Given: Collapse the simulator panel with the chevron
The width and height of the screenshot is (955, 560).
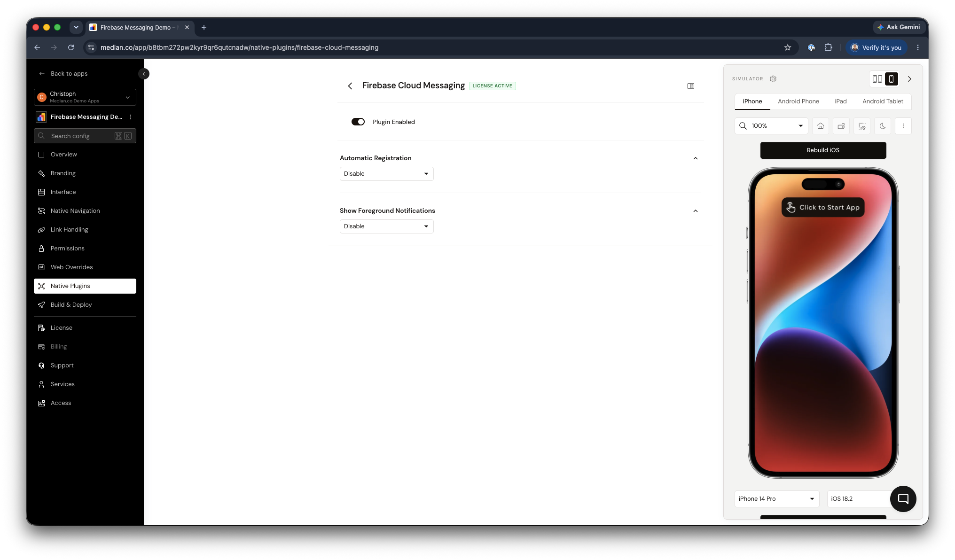Looking at the screenshot, I should 909,79.
